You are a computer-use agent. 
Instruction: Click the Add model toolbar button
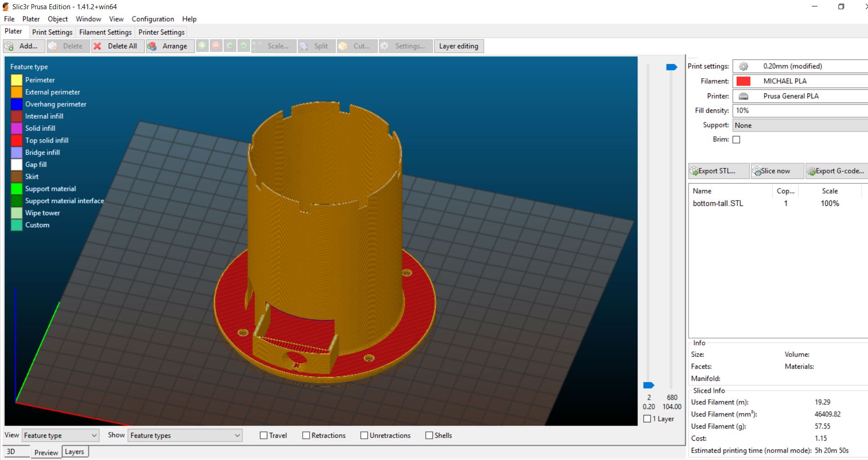tap(24, 46)
